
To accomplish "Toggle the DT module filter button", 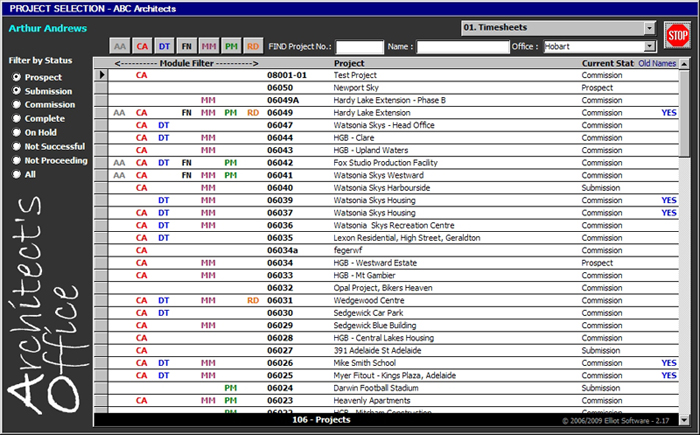I will click(x=164, y=46).
